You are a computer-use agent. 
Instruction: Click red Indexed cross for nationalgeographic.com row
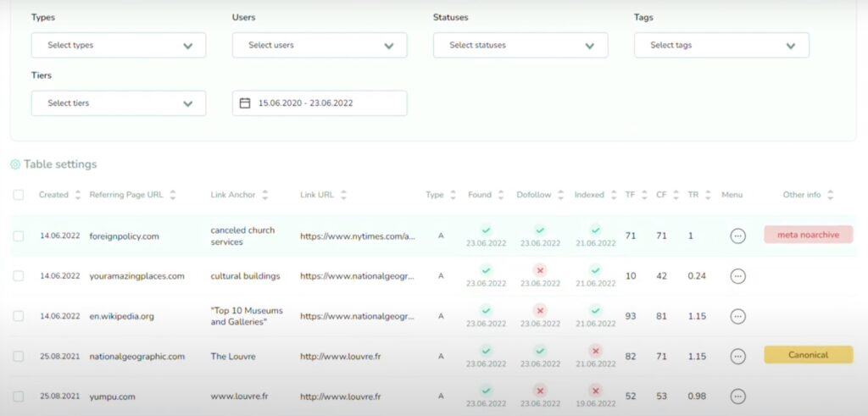(595, 351)
